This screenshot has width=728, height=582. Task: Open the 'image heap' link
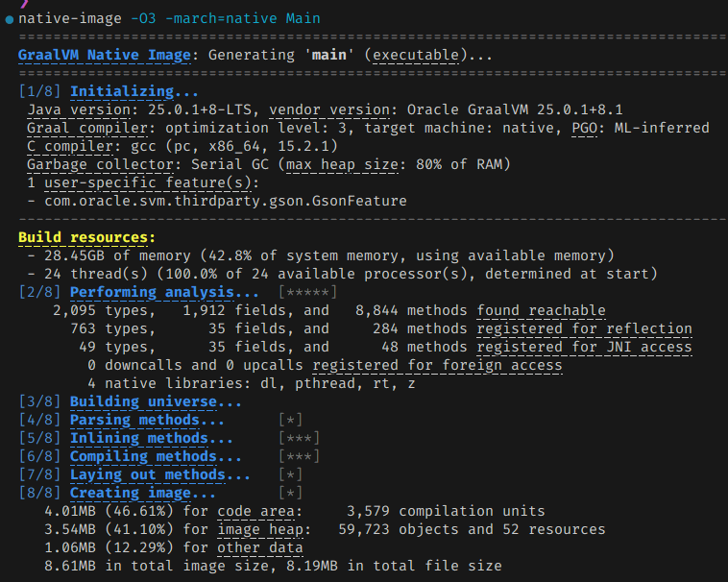(x=264, y=529)
